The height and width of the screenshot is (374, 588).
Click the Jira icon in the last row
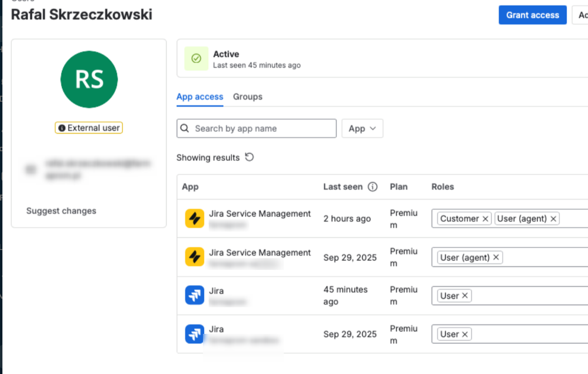195,334
